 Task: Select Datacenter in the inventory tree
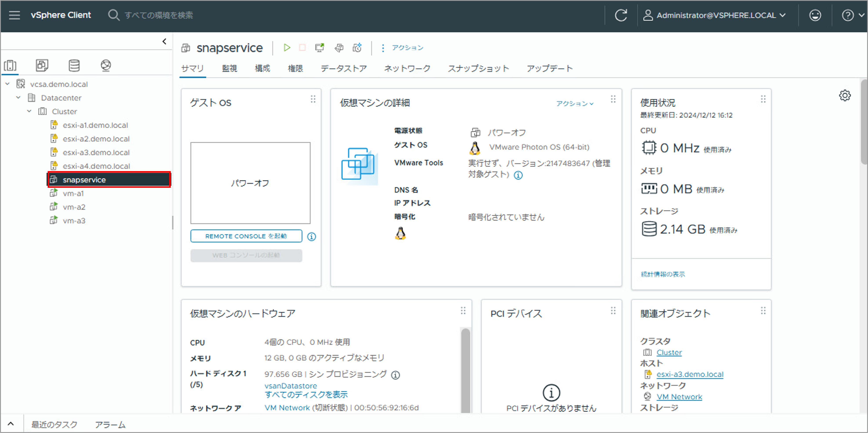61,98
